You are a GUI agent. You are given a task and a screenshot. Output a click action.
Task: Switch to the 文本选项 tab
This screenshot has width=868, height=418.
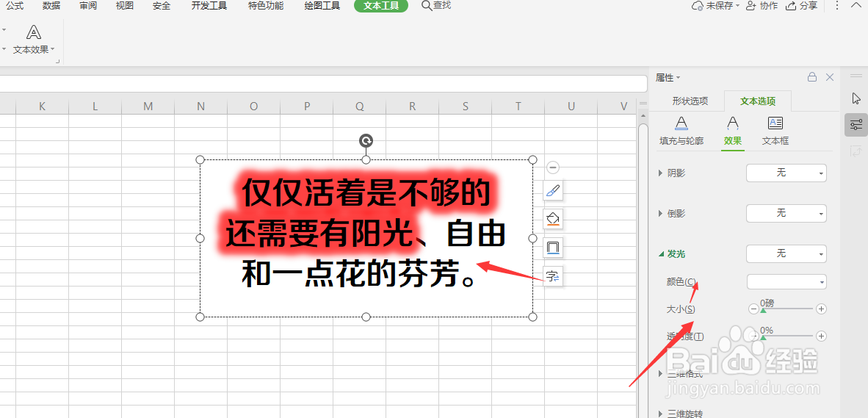click(758, 101)
